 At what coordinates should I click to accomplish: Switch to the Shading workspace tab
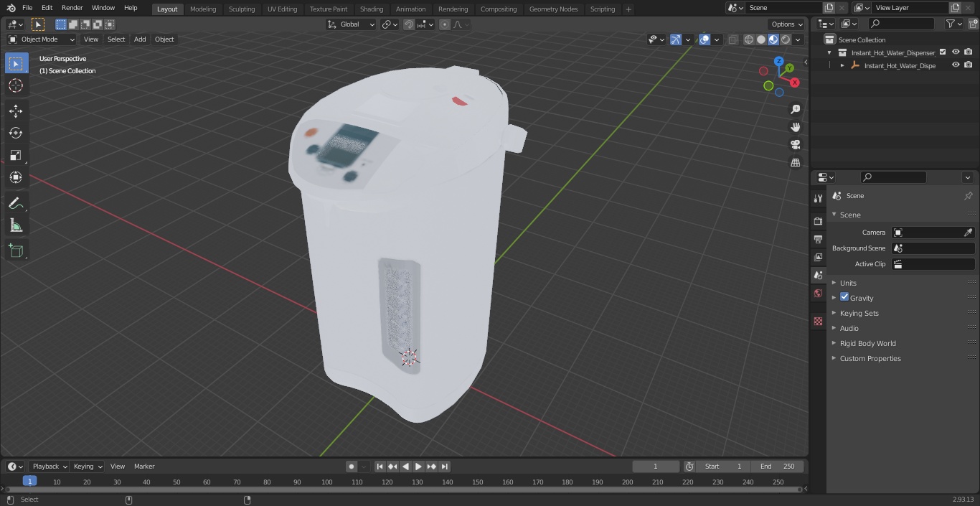tap(372, 9)
